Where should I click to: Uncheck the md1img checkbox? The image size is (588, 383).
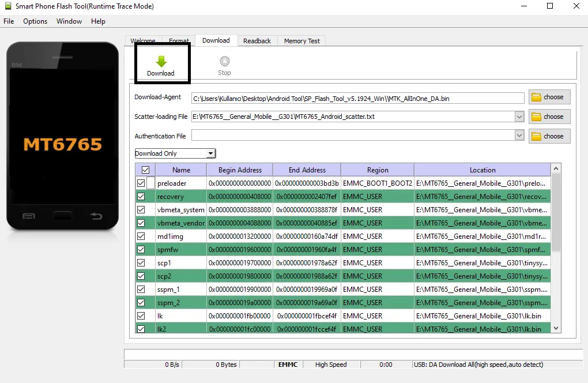(141, 236)
